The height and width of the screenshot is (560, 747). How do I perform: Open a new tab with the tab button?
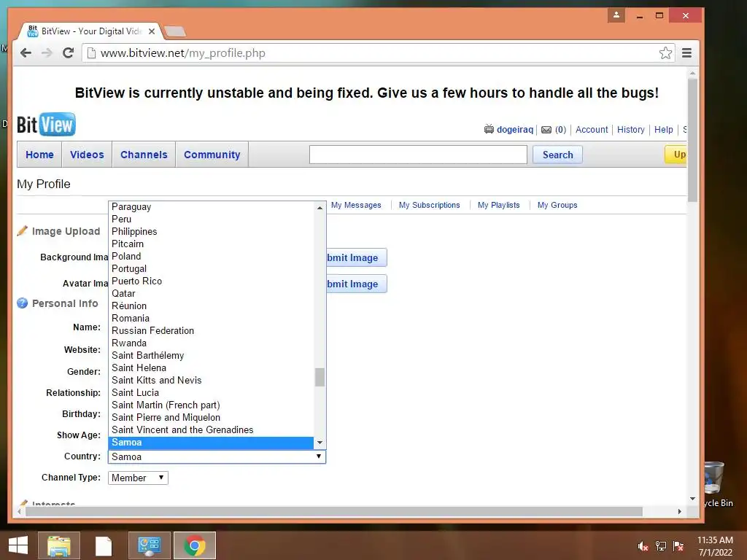(x=175, y=32)
